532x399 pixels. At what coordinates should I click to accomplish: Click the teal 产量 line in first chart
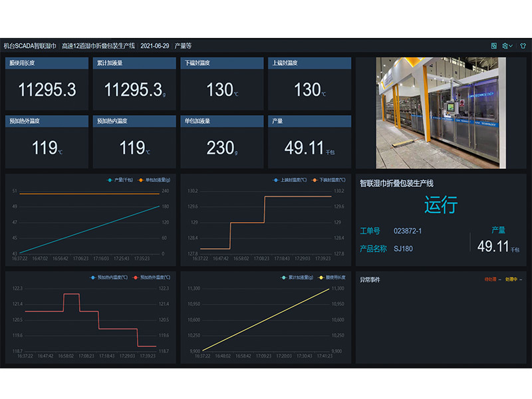pos(90,229)
